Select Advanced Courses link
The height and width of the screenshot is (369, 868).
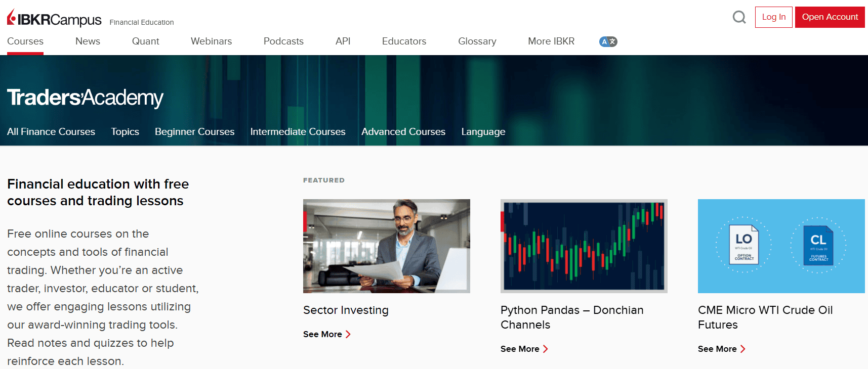click(403, 132)
